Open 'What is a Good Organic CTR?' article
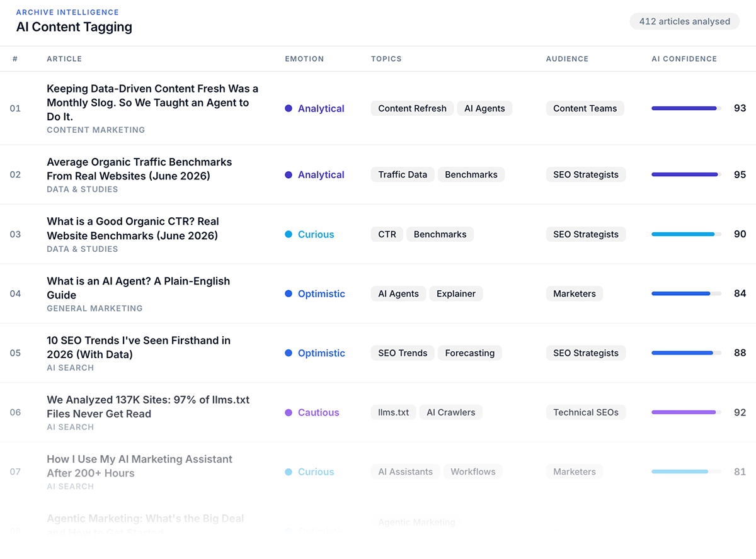The image size is (756, 559). point(133,229)
